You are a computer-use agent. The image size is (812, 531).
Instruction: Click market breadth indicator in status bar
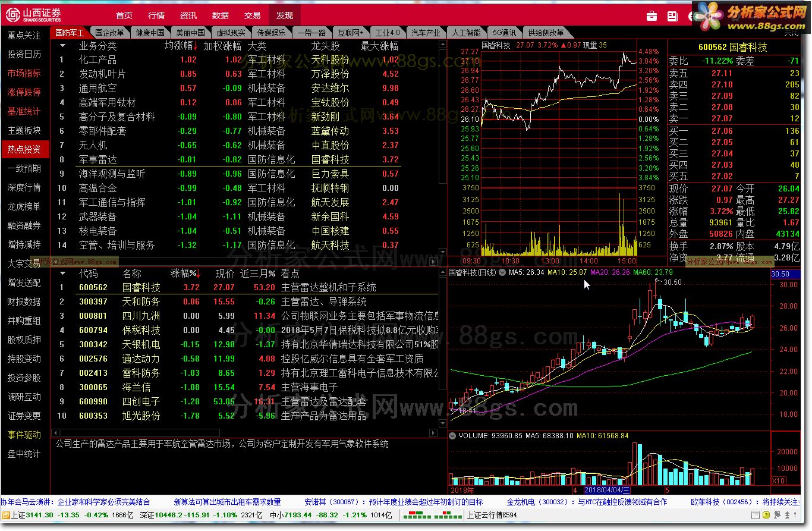click(x=433, y=515)
